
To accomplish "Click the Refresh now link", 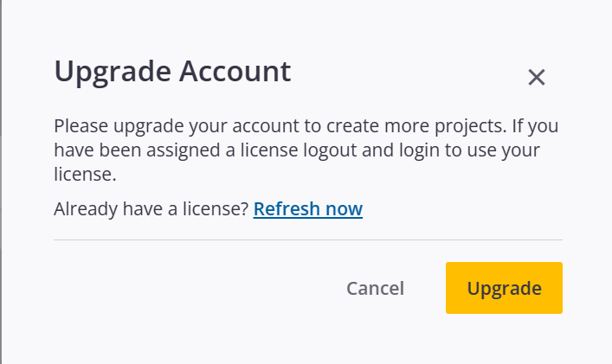I will pyautogui.click(x=308, y=209).
